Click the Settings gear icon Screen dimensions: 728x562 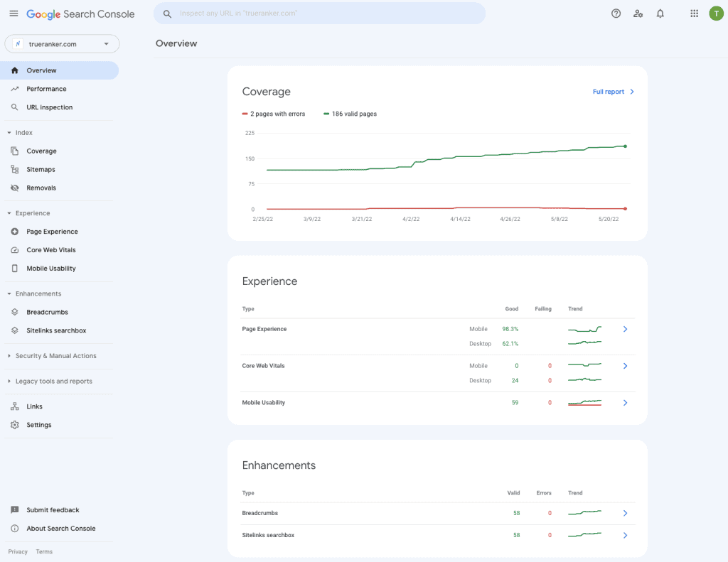(15, 425)
